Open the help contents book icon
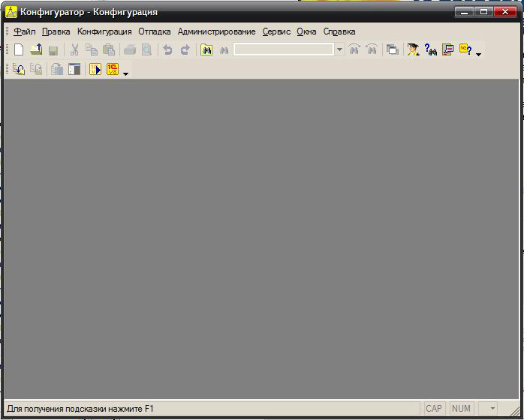 click(448, 50)
